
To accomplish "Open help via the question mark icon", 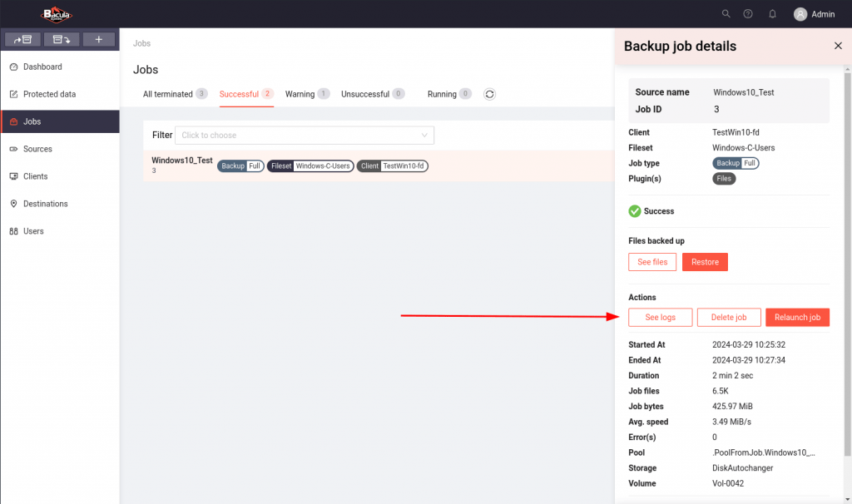I will pos(749,14).
